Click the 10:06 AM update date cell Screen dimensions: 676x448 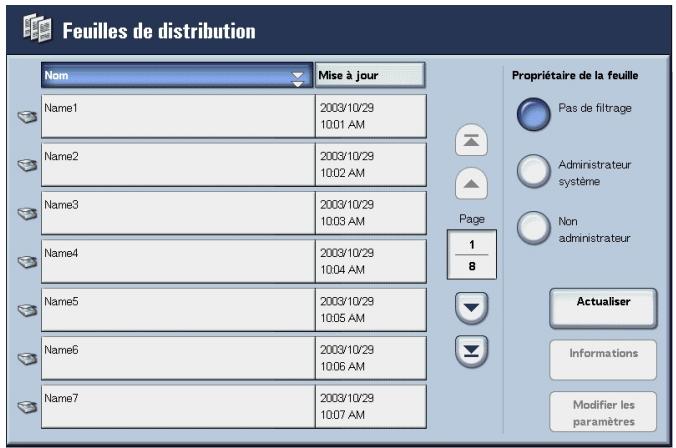tap(371, 358)
